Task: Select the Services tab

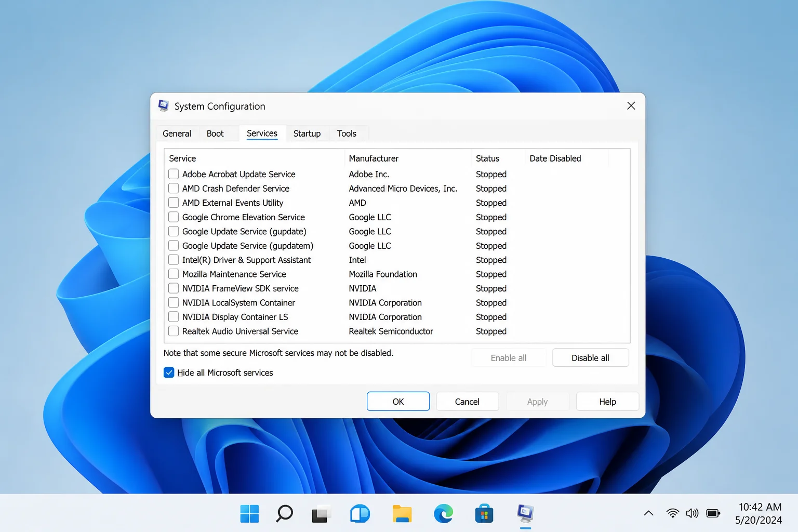Action: click(x=262, y=134)
